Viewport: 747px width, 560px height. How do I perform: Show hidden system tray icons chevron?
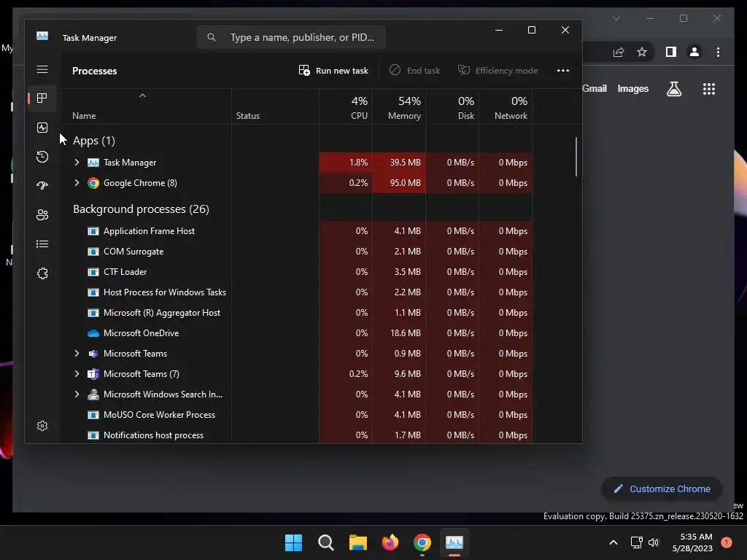click(x=614, y=542)
